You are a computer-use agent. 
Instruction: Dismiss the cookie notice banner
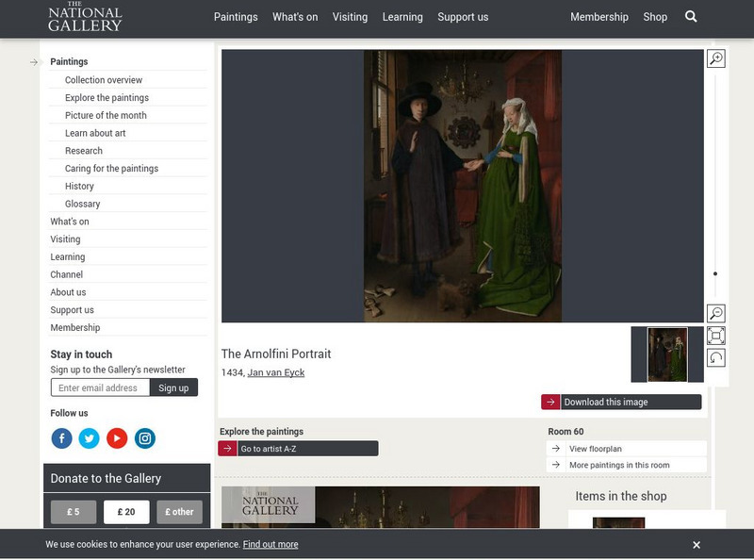coord(697,545)
